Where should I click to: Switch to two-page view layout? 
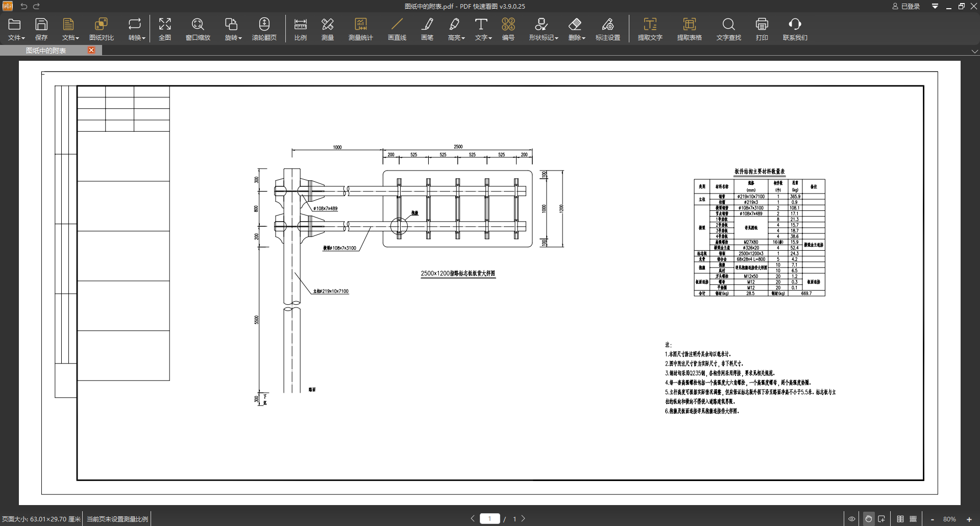tap(900, 519)
